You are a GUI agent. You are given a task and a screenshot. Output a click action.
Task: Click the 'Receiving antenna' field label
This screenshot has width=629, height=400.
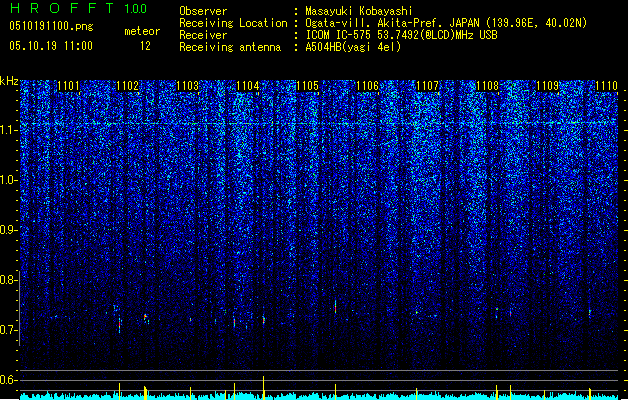(x=230, y=47)
